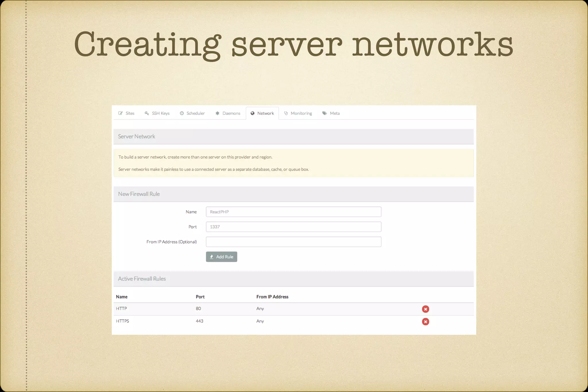Click the From IP Address column header

coord(272,297)
